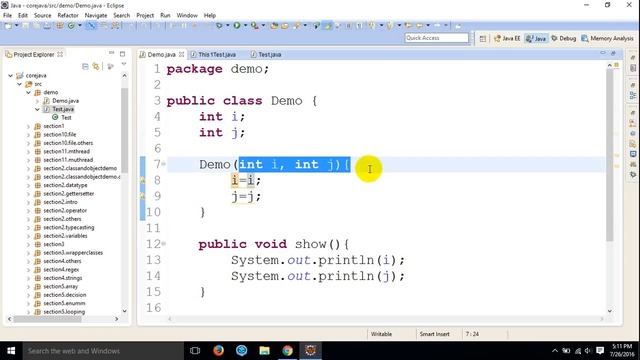Click the Open Perspective icon

click(x=483, y=38)
